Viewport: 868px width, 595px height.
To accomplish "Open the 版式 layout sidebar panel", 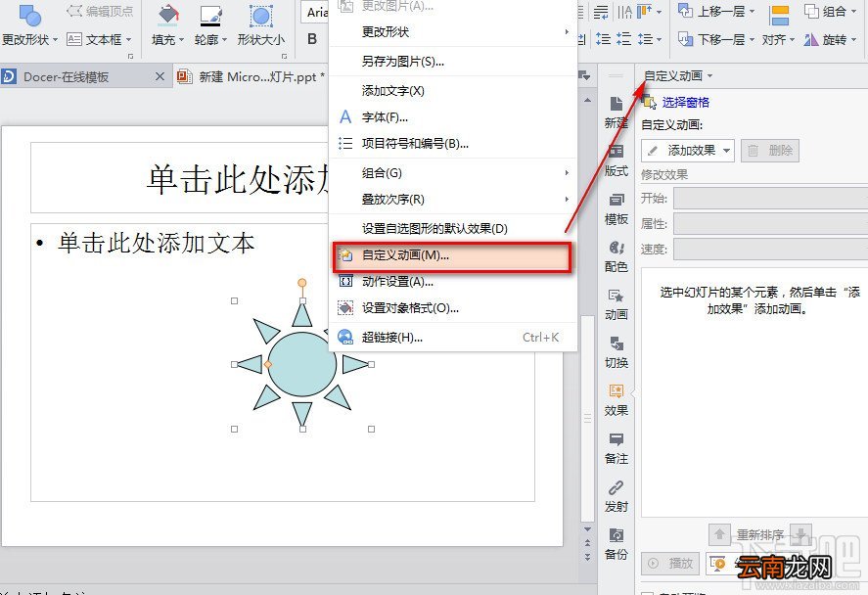I will pyautogui.click(x=617, y=160).
